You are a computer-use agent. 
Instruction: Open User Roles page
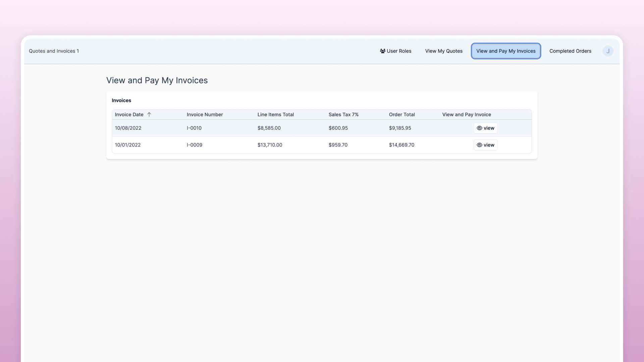[x=398, y=51]
